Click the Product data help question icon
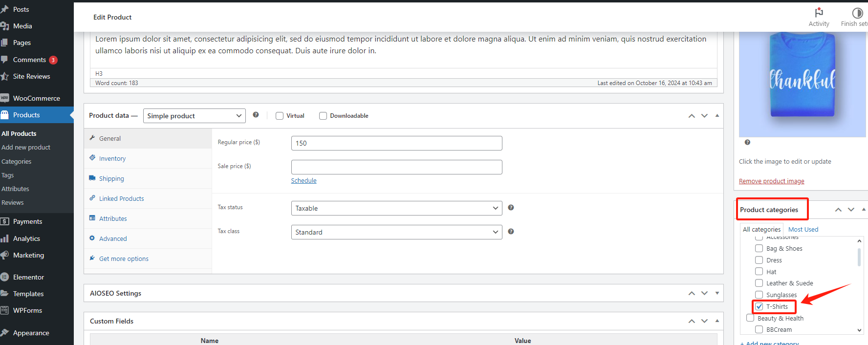This screenshot has width=868, height=345. (256, 115)
